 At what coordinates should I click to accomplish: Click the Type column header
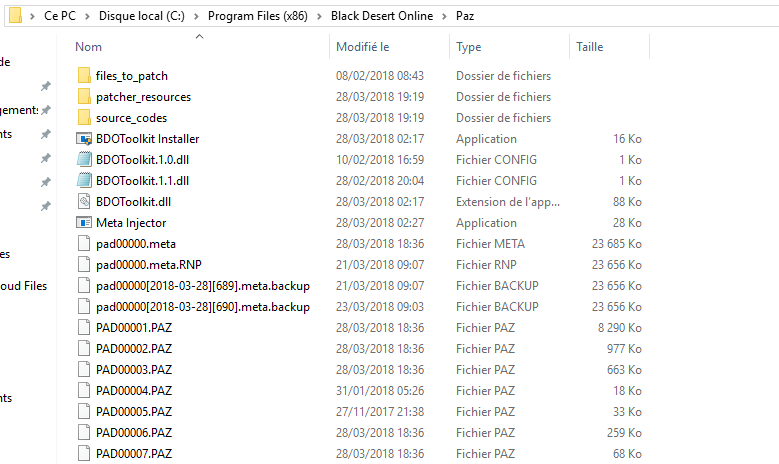click(469, 47)
